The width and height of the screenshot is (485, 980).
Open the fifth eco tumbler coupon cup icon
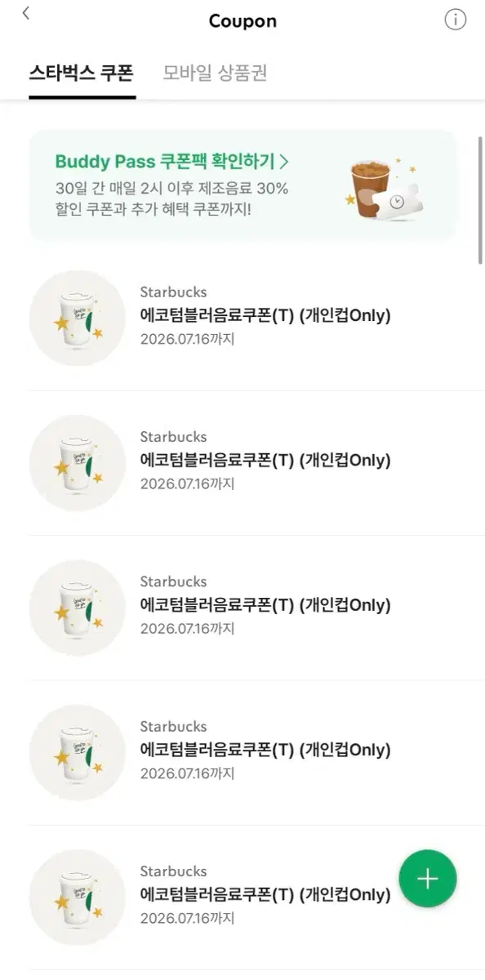click(78, 897)
